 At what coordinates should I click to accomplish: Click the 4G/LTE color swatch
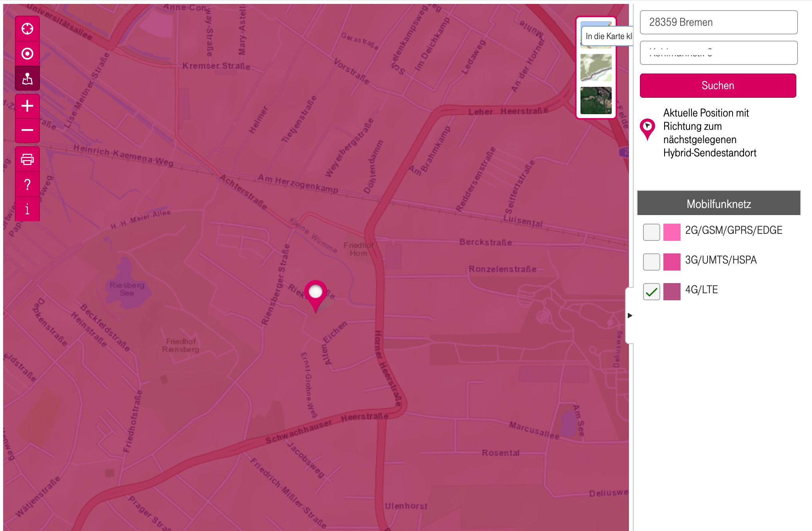[x=672, y=292]
